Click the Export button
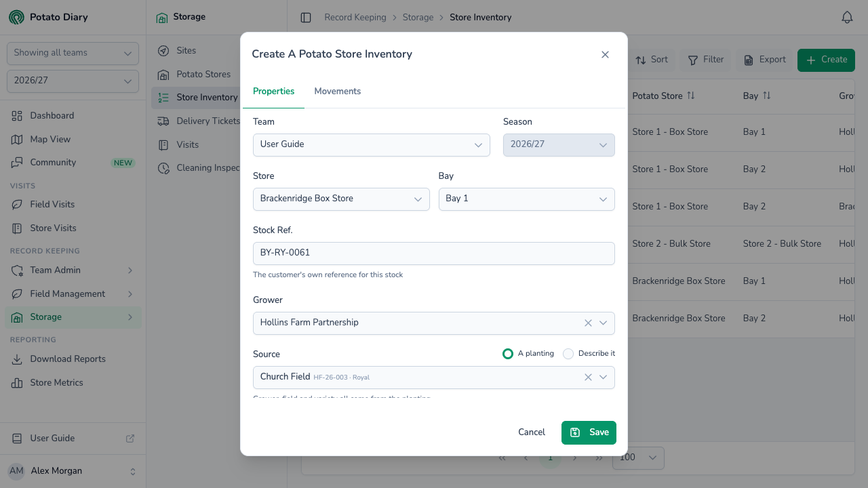This screenshot has width=868, height=488. [765, 60]
